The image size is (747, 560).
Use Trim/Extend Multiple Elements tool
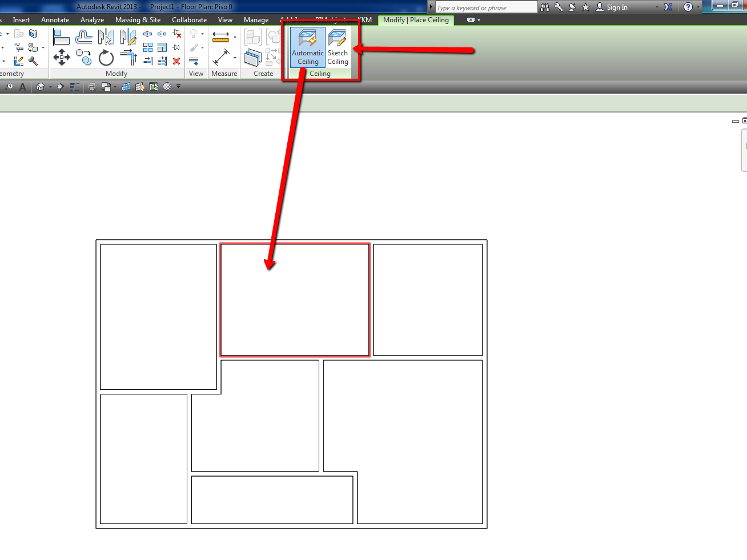[162, 61]
